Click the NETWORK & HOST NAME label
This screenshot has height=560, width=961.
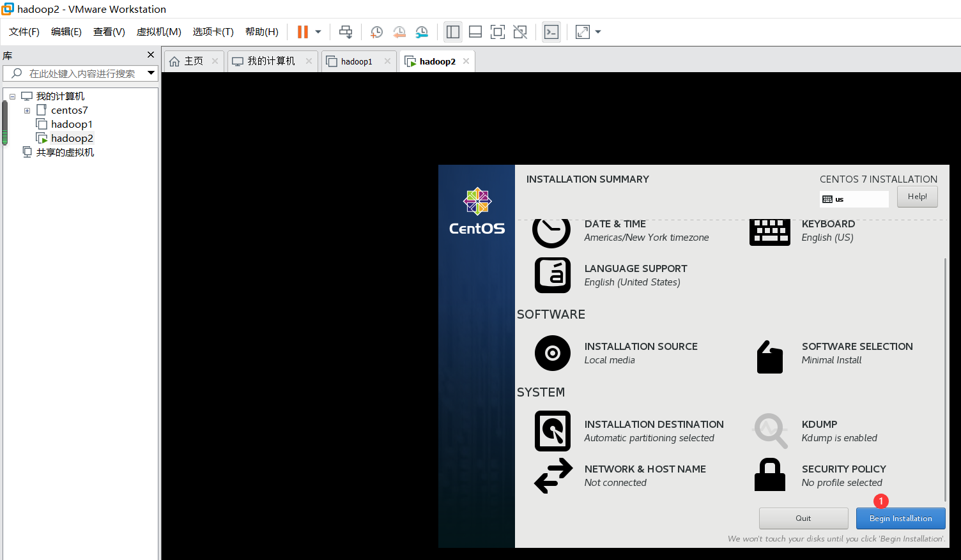tap(645, 469)
